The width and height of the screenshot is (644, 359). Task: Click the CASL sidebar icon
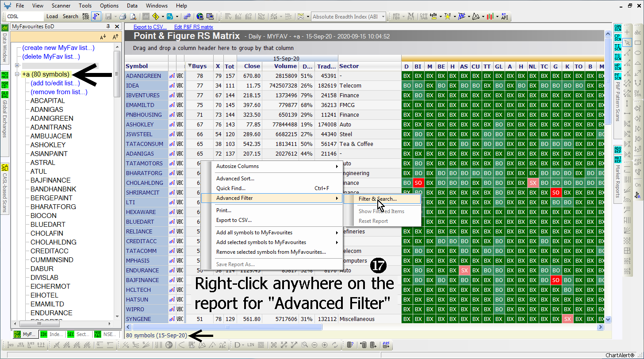[x=5, y=168]
